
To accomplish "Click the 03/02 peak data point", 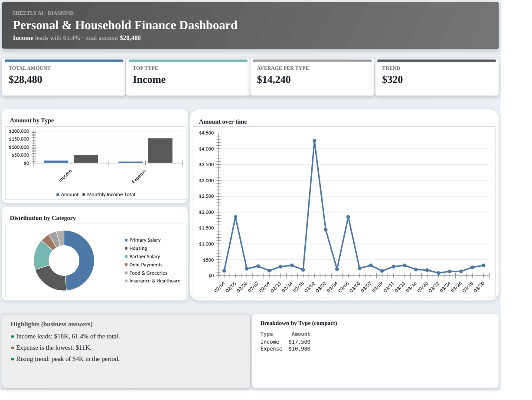I will (x=314, y=141).
